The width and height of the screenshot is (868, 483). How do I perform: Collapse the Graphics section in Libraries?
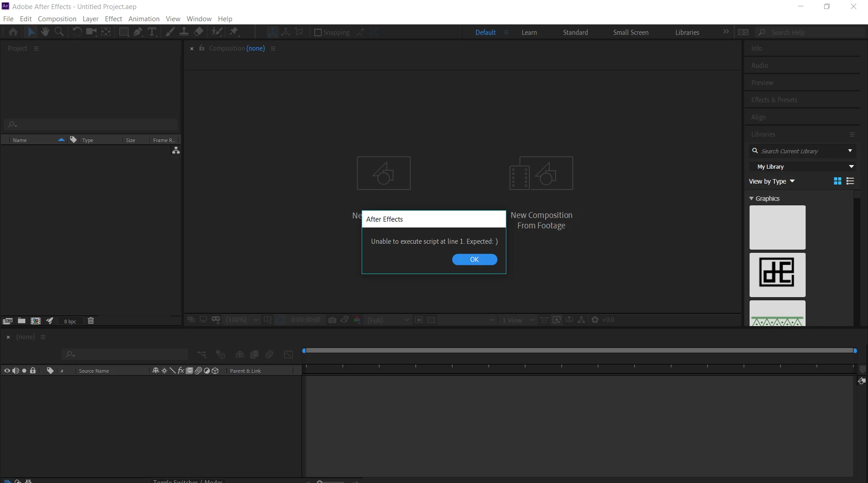click(x=751, y=199)
